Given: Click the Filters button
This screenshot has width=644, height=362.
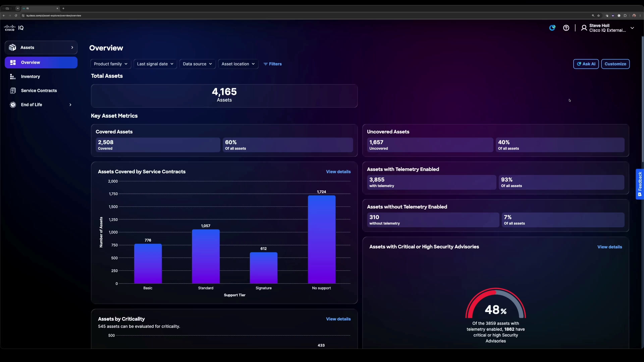Looking at the screenshot, I should click(272, 64).
